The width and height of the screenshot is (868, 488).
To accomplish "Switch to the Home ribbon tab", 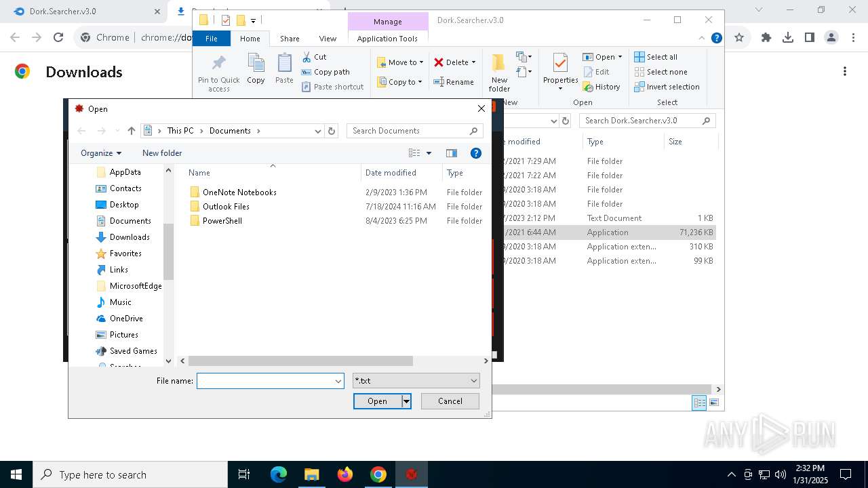I will (250, 39).
